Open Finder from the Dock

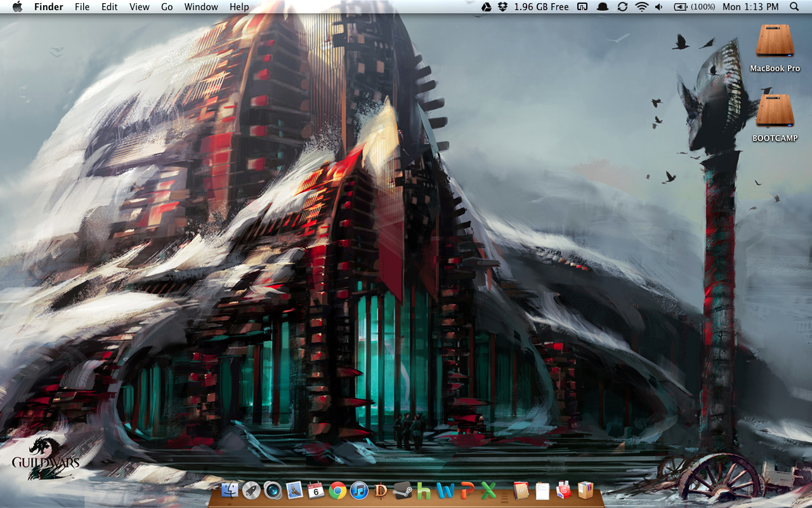(x=230, y=490)
